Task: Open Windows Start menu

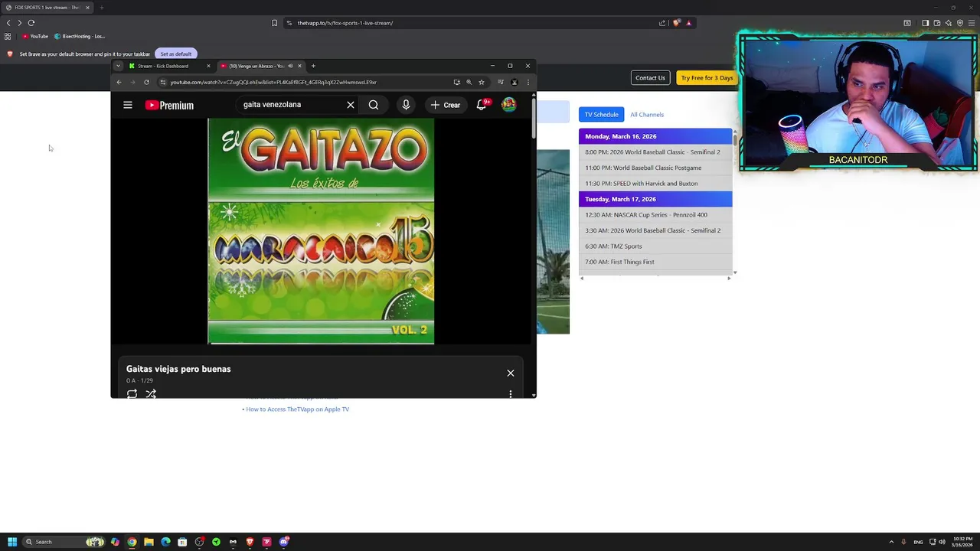Action: click(x=12, y=542)
